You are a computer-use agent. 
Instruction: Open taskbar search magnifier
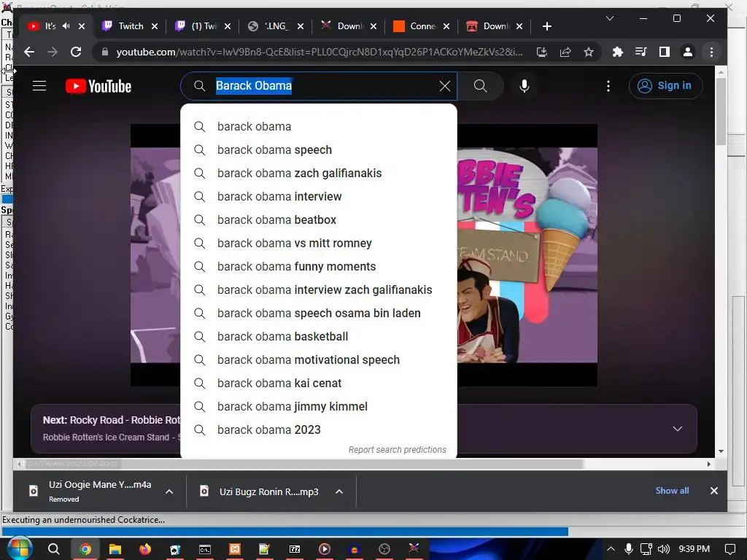[54, 549]
